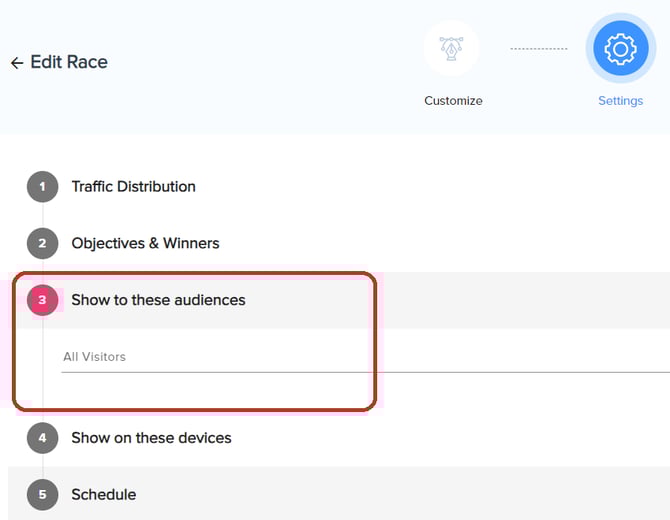Switch to the Customize tab label

click(453, 101)
